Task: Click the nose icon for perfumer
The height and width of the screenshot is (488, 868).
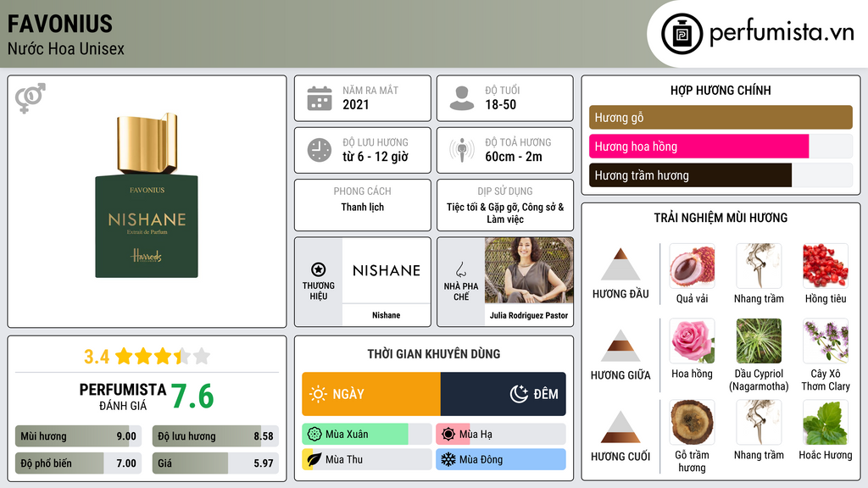Action: (461, 269)
